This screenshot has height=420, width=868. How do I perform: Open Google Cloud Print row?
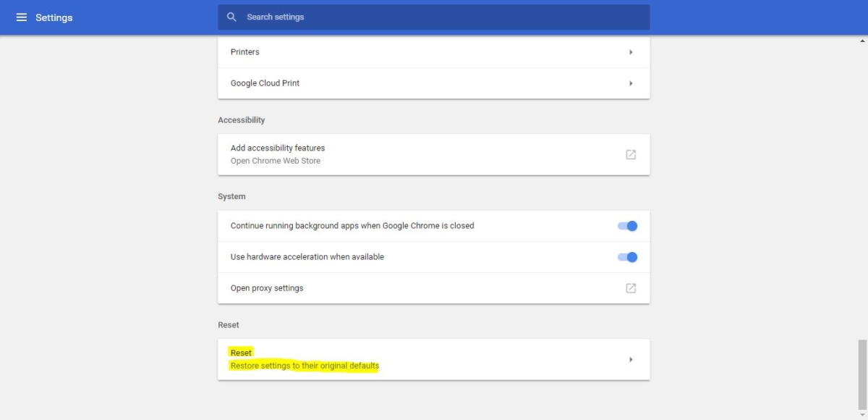coord(433,83)
